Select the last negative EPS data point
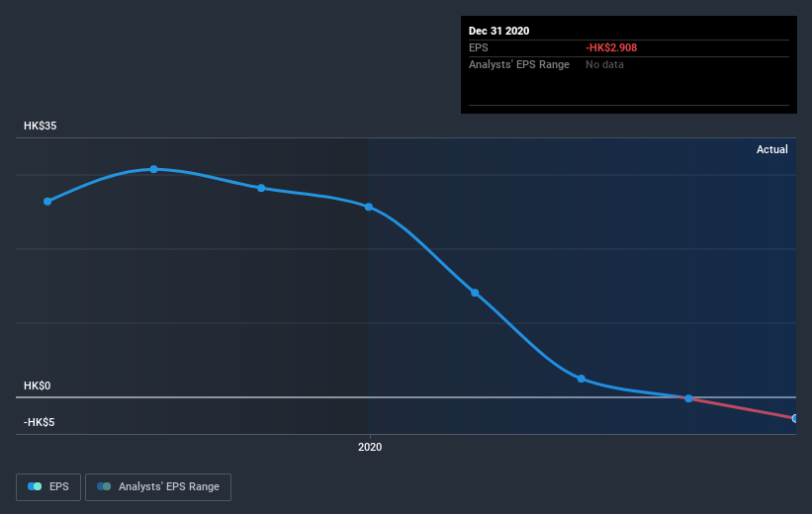Image resolution: width=812 pixels, height=514 pixels. pos(795,418)
